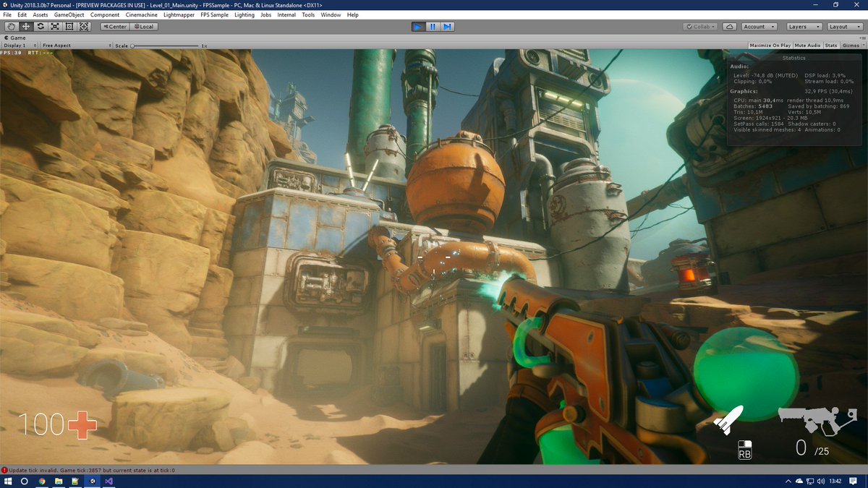The image size is (868, 488).
Task: Open Chrome from the taskbar
Action: (x=42, y=481)
